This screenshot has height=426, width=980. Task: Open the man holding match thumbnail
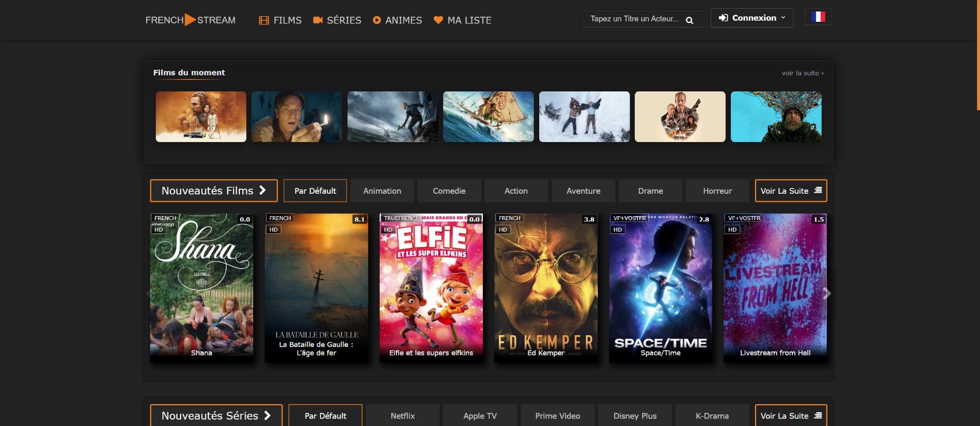297,117
